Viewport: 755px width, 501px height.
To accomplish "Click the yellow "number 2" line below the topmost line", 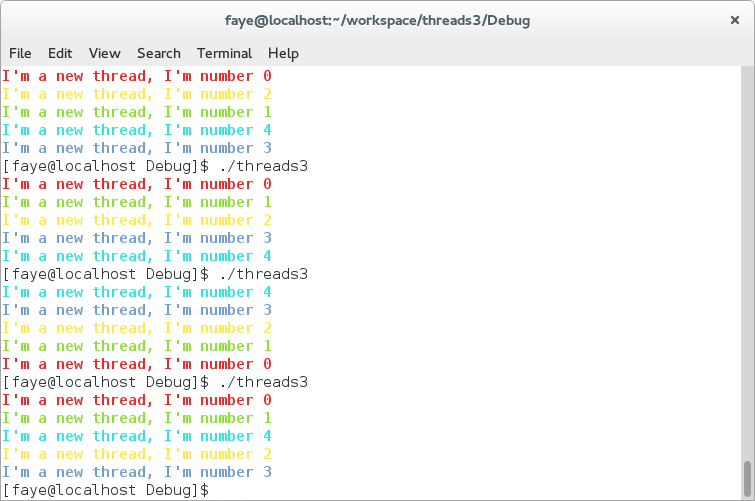I will 137,94.
